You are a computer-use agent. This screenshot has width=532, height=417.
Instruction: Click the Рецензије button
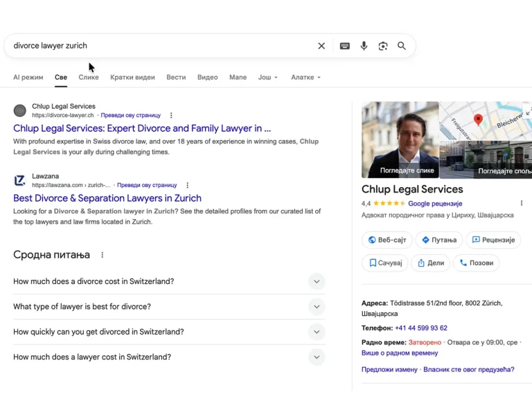click(493, 240)
